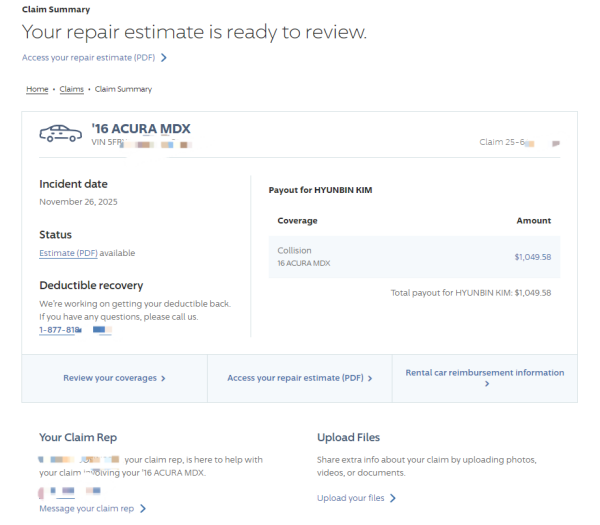Click the arrow next to Message your claim rep

pos(143,509)
